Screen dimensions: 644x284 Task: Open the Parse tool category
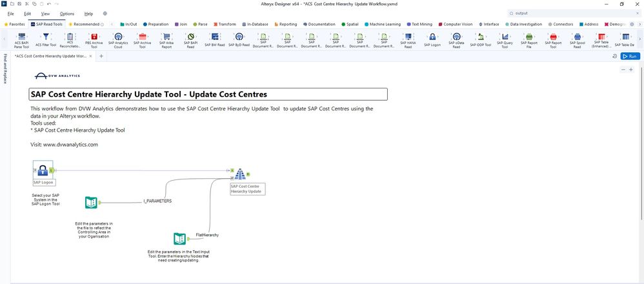pos(200,25)
